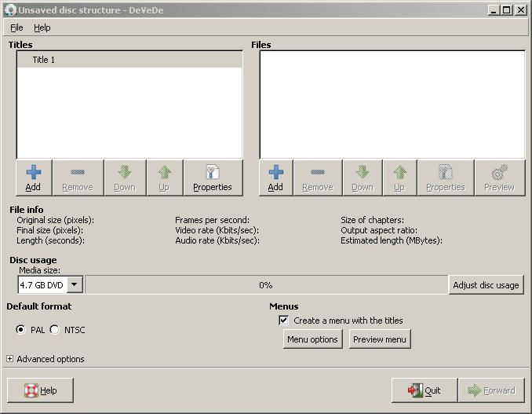532x414 pixels.
Task: Open the Media size dropdown
Action: point(50,285)
